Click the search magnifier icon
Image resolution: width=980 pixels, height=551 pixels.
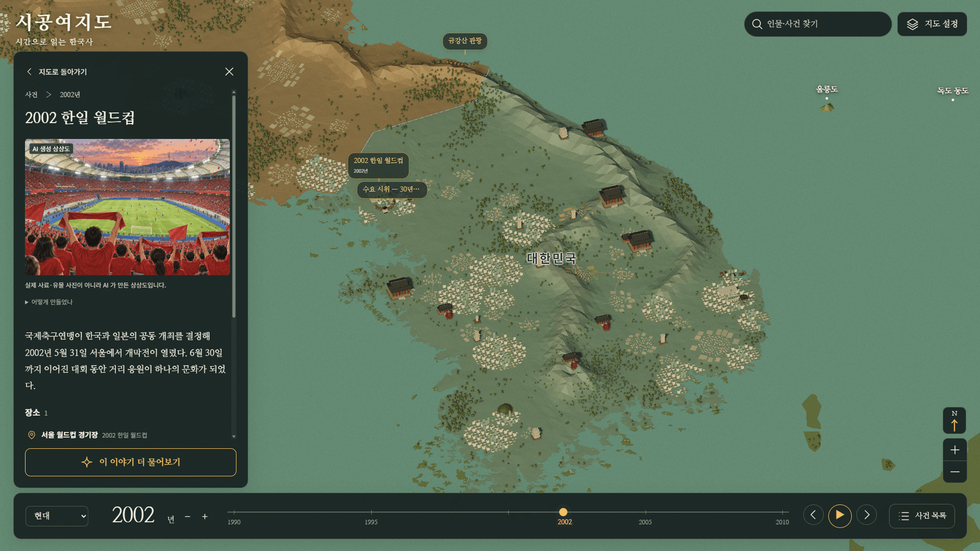pos(757,24)
